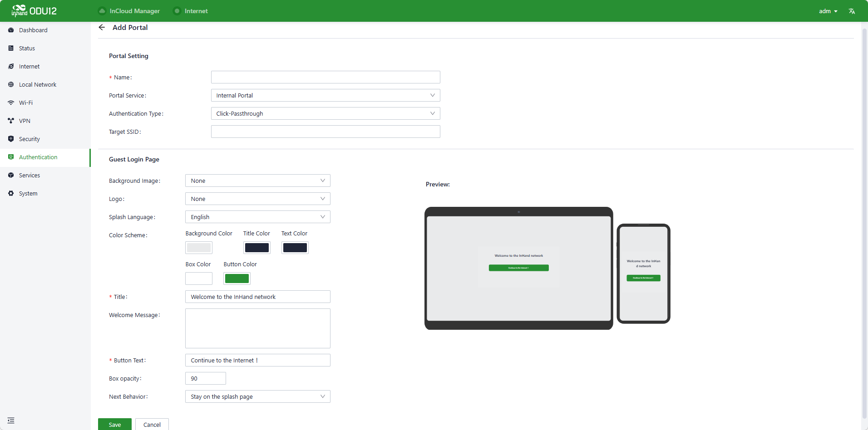
Task: Expand the Authentication Type dropdown
Action: 325,114
